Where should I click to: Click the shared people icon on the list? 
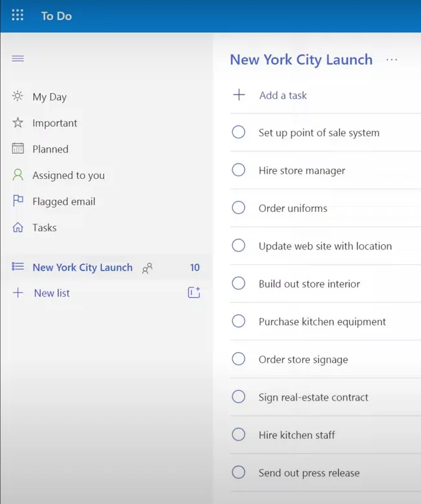[x=147, y=268]
